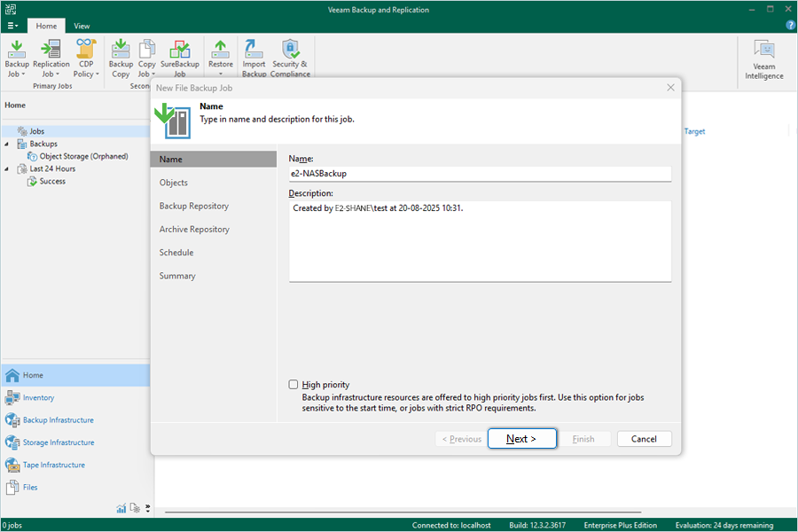Click the Import Backup ribbon icon
The image size is (798, 532).
[254, 59]
